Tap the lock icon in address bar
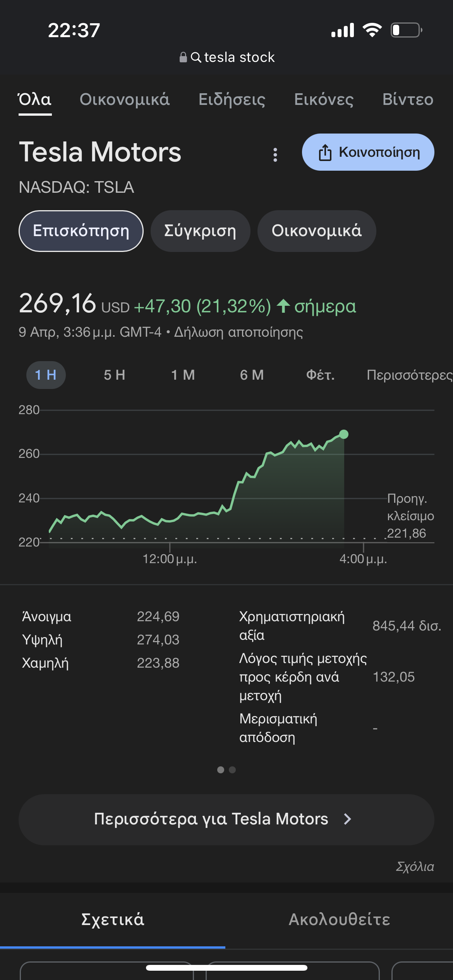Screen dimensions: 453x980 coord(183,57)
